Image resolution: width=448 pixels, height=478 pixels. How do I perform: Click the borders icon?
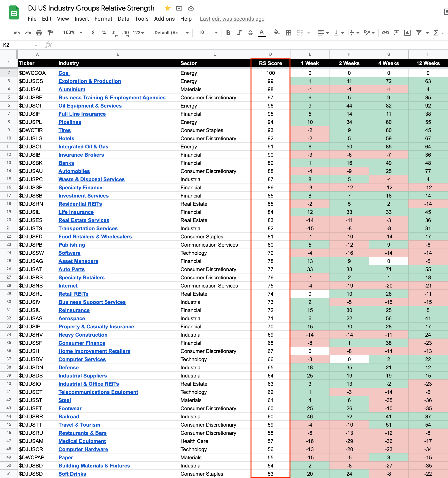pos(289,33)
